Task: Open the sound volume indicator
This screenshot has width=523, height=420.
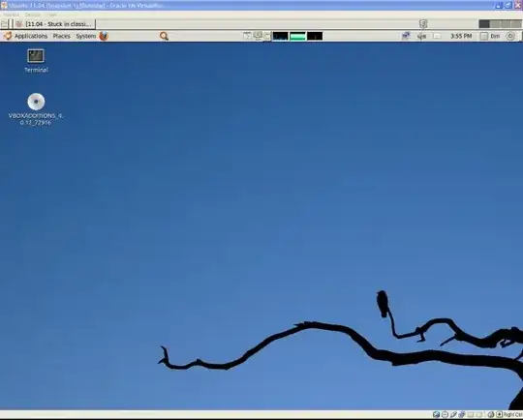Action: coord(421,36)
